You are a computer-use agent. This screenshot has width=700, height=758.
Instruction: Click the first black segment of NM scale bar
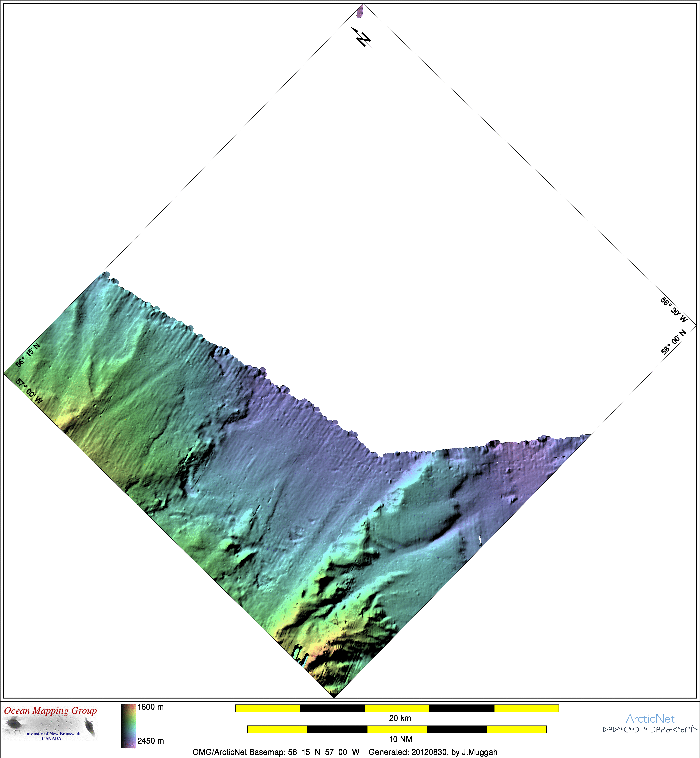coord(337,729)
